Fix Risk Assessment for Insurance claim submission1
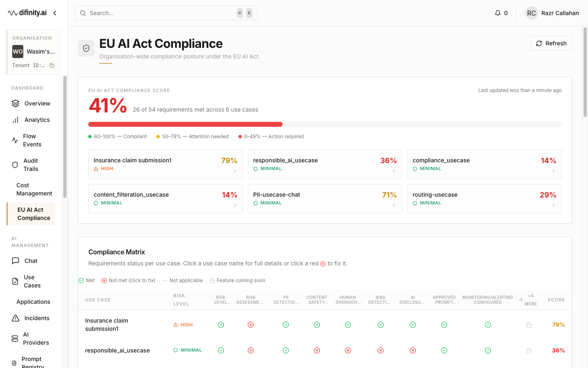 [251, 325]
